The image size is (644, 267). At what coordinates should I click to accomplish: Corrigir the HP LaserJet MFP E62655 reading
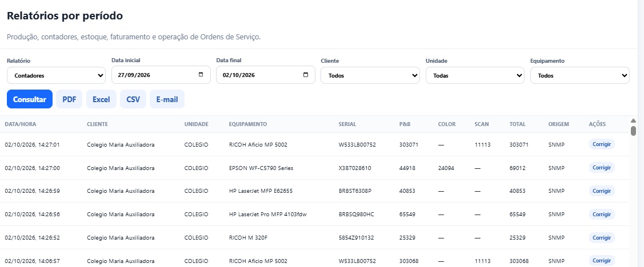(x=602, y=191)
